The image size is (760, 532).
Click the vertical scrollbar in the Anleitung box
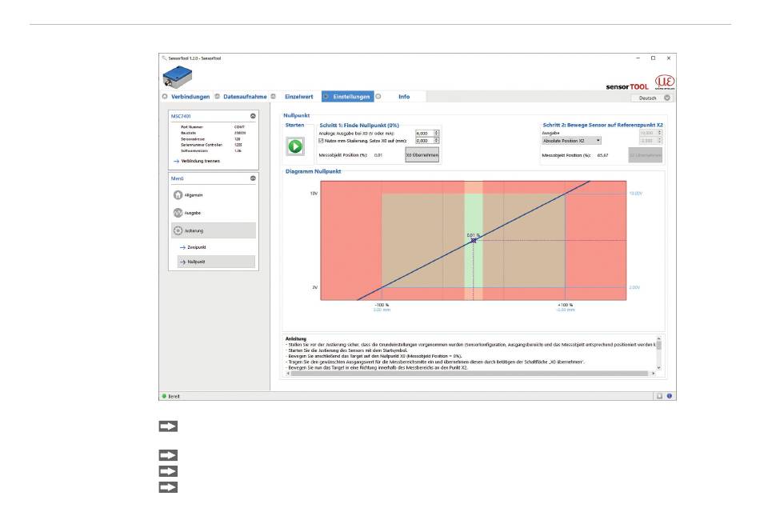[x=658, y=346]
